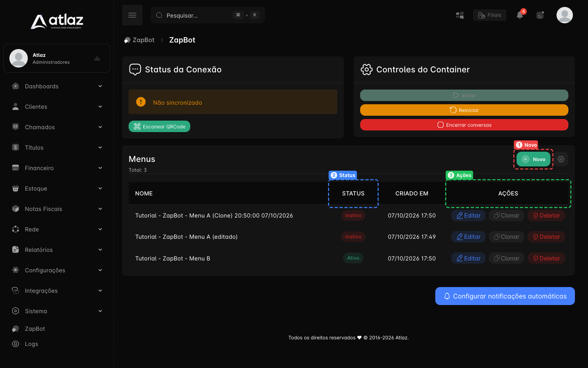The width and height of the screenshot is (588, 368).
Task: Focus the Pesquisar search field
Action: point(208,15)
